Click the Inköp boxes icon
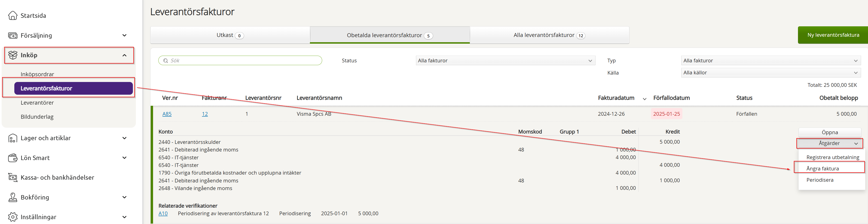This screenshot has width=868, height=224. pos(12,55)
